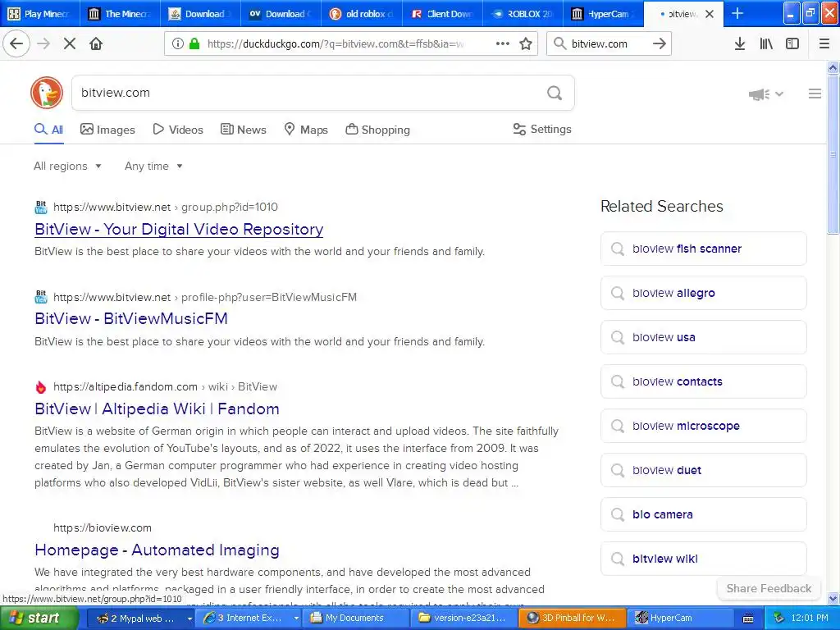This screenshot has width=840, height=630.
Task: Open page actions three-dot menu
Action: coord(503,43)
